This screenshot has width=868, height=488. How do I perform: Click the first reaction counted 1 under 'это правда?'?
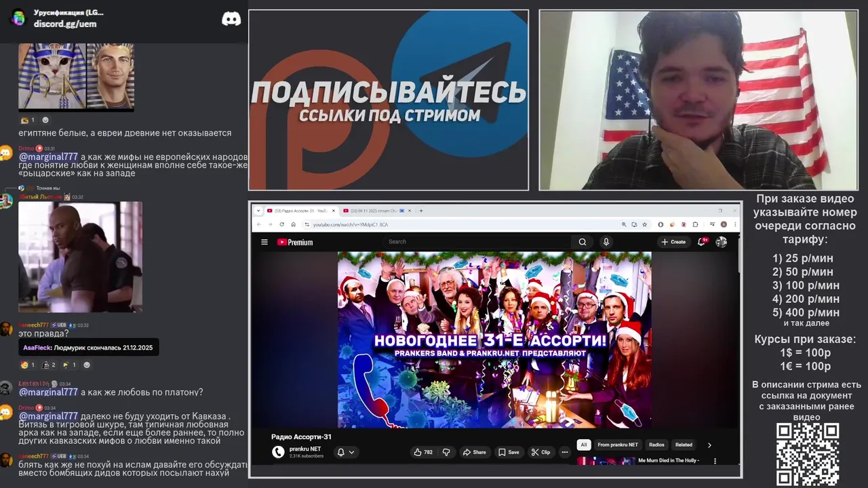pyautogui.click(x=28, y=365)
